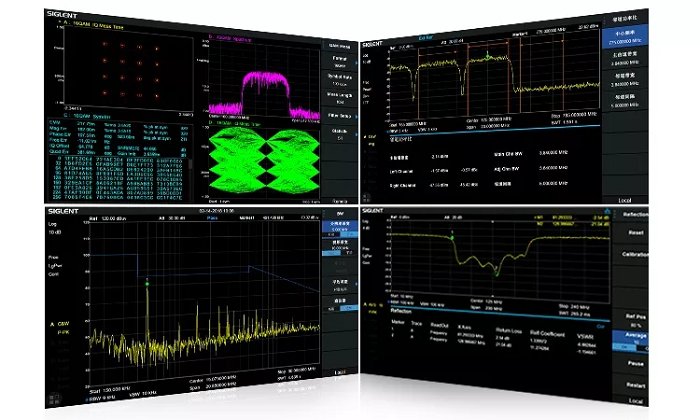Expand the Filter Setup submenu
The height and width of the screenshot is (420, 700).
pos(356,116)
